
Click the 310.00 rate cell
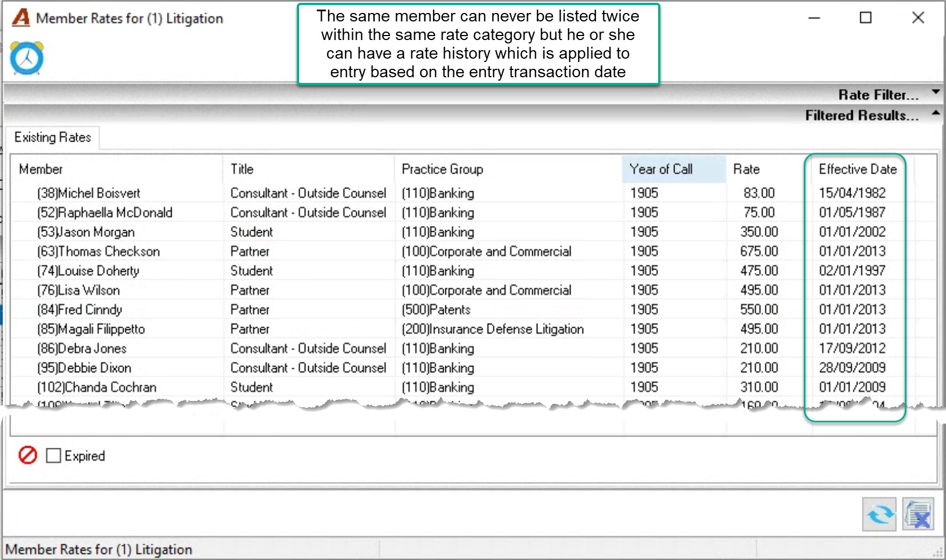pos(759,387)
